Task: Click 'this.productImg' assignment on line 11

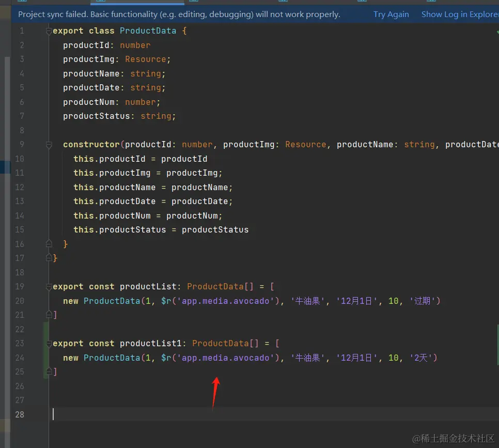Action: tap(148, 173)
